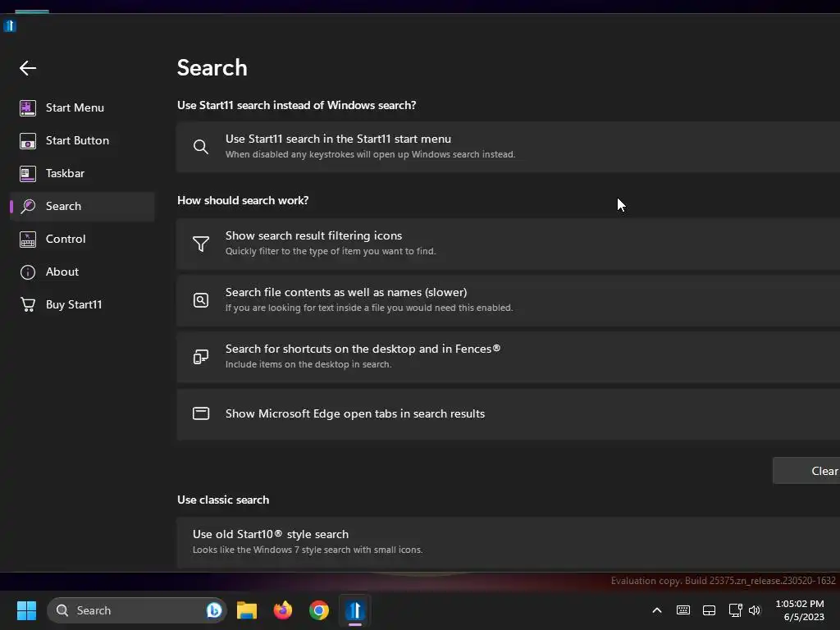Screen dimensions: 840x630
Task: Click the Buy Start11 cart icon
Action: coord(28,304)
